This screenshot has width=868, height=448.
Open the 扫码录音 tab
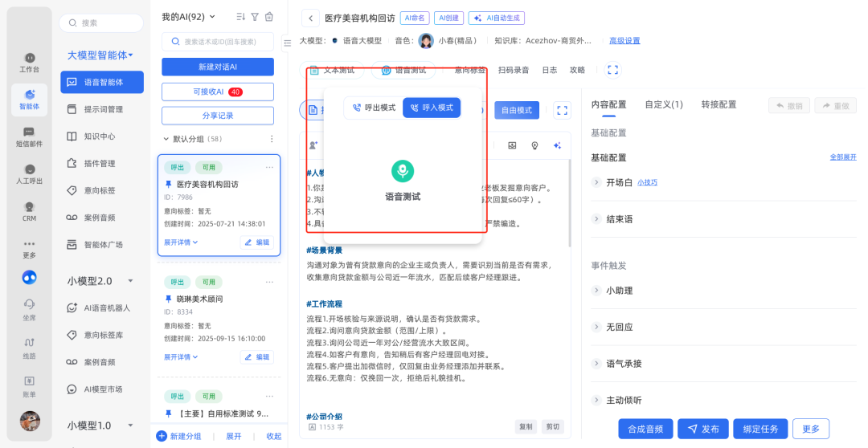(x=514, y=70)
